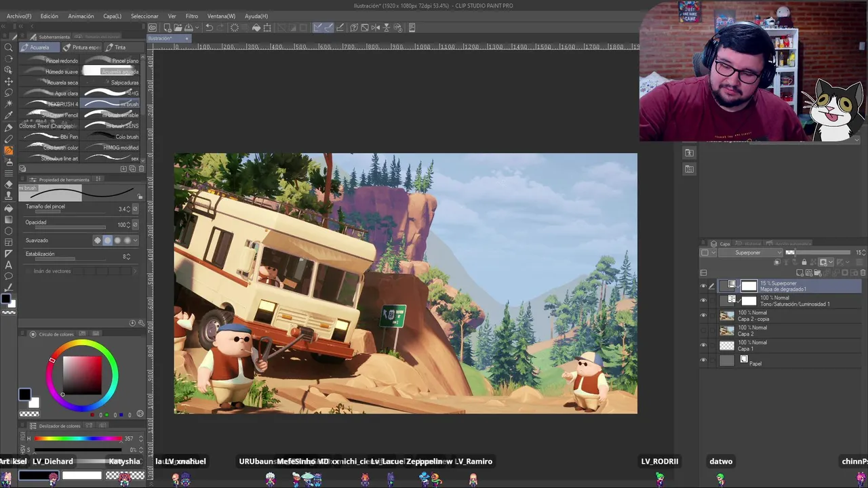Viewport: 868px width, 488px height.
Task: Select the Húmedo suave brush
Action: click(51, 72)
